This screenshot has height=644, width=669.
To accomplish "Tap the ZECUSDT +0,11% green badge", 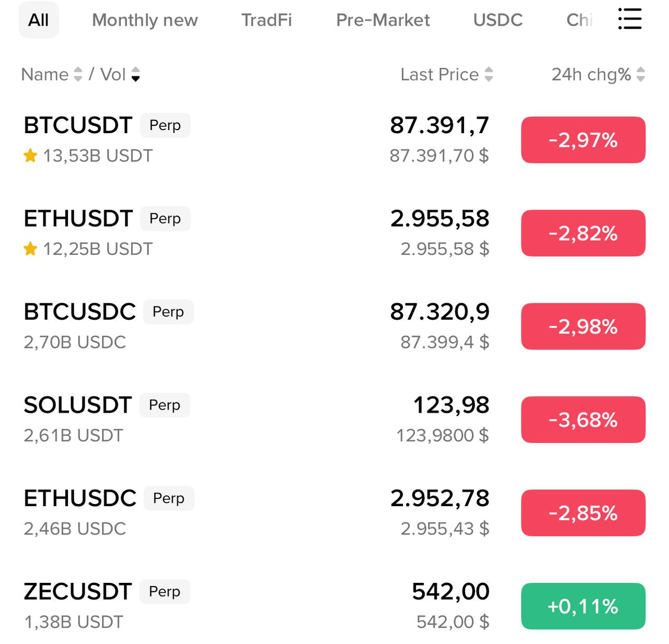I will click(x=583, y=606).
